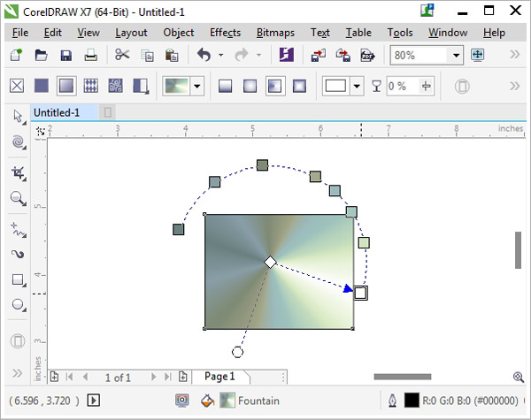Click the Full-screen preview icon
531x420 pixels.
[478, 55]
